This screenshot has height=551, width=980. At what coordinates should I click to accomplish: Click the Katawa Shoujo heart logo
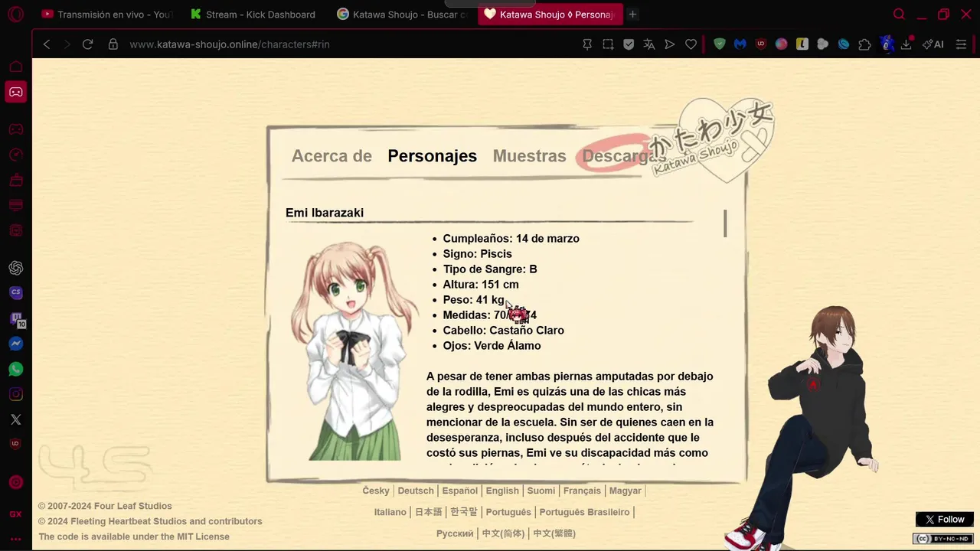[712, 142]
